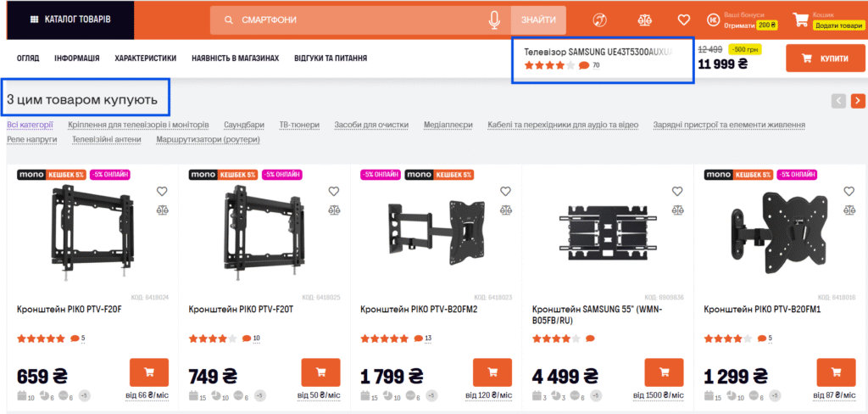Compare Кронштейн PIKO PTV-F20T using scales icon
This screenshot has height=414, width=868.
pyautogui.click(x=334, y=210)
